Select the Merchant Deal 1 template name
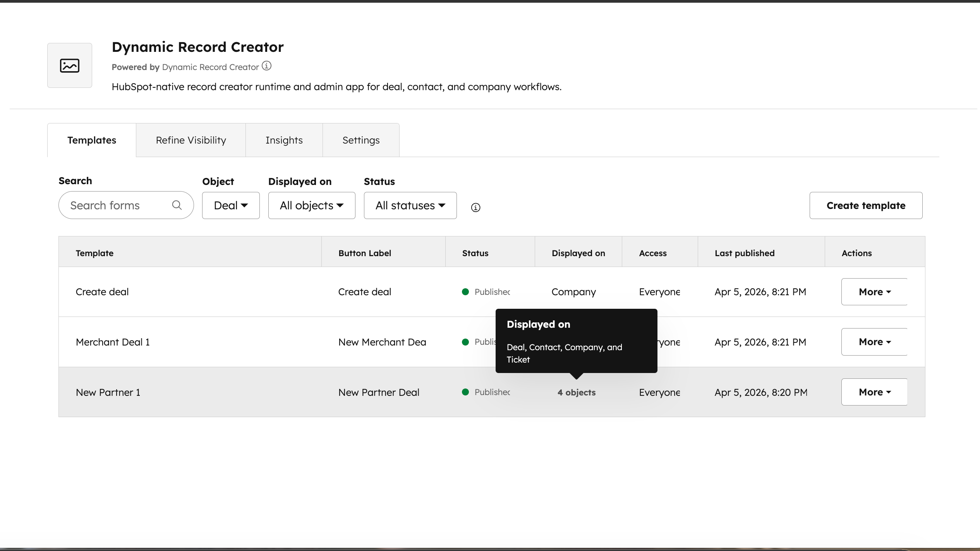Viewport: 980px width, 551px height. (x=113, y=342)
